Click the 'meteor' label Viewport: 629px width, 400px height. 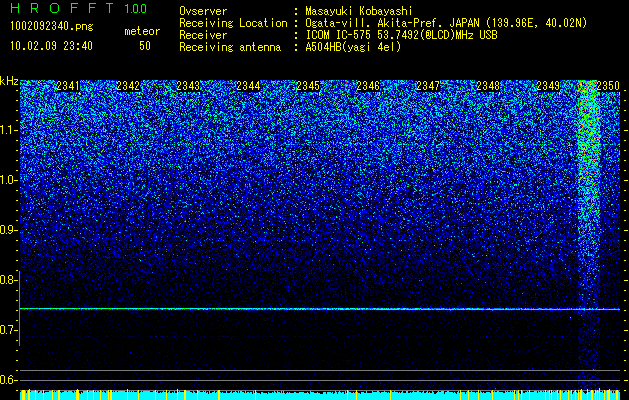[x=142, y=31]
